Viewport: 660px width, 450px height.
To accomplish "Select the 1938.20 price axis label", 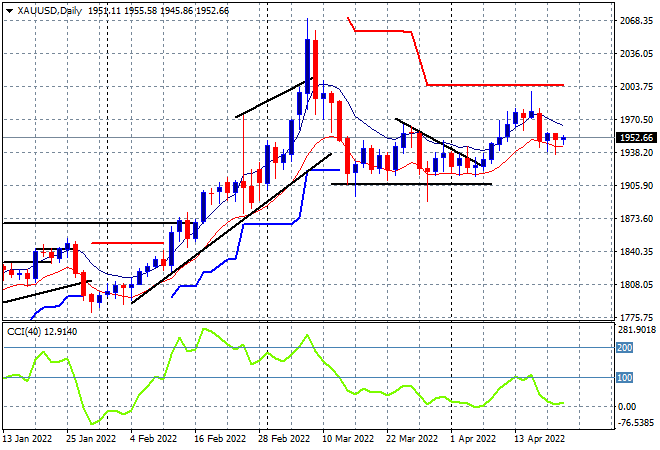I will (636, 152).
